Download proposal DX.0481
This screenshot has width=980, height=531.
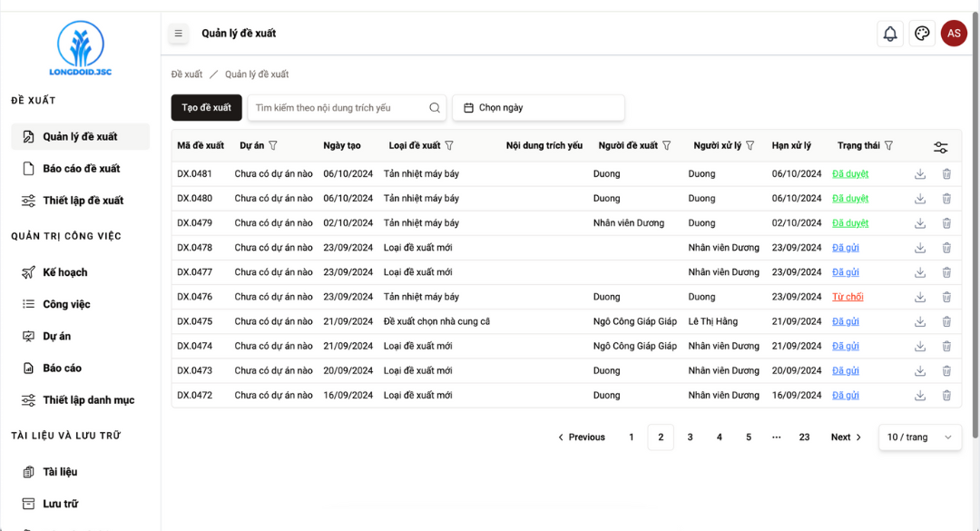click(x=920, y=173)
